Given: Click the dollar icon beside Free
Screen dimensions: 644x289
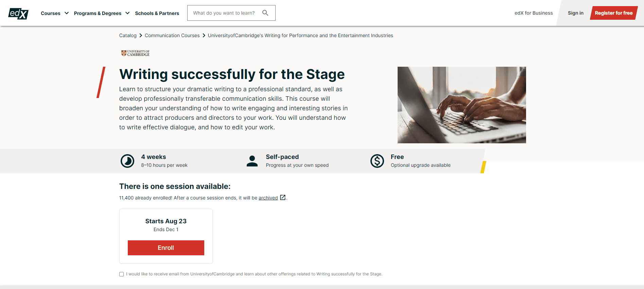Looking at the screenshot, I should (x=377, y=161).
